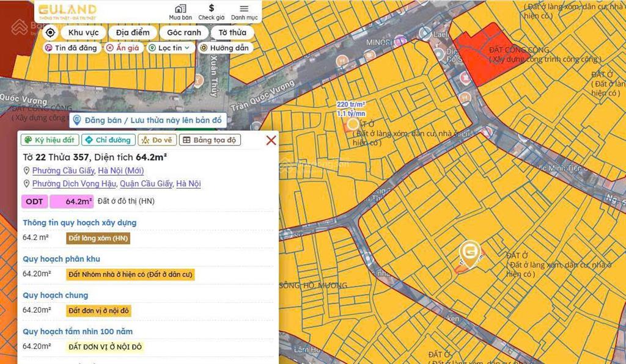
Task: Click the Quy hoạch tầm nhìn 100 năm heading
Action: pos(78,332)
